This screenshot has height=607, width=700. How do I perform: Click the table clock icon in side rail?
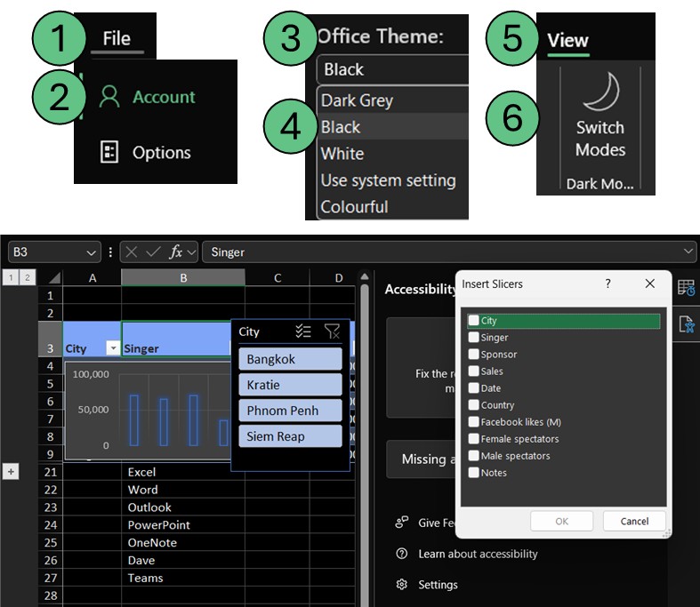[x=686, y=287]
